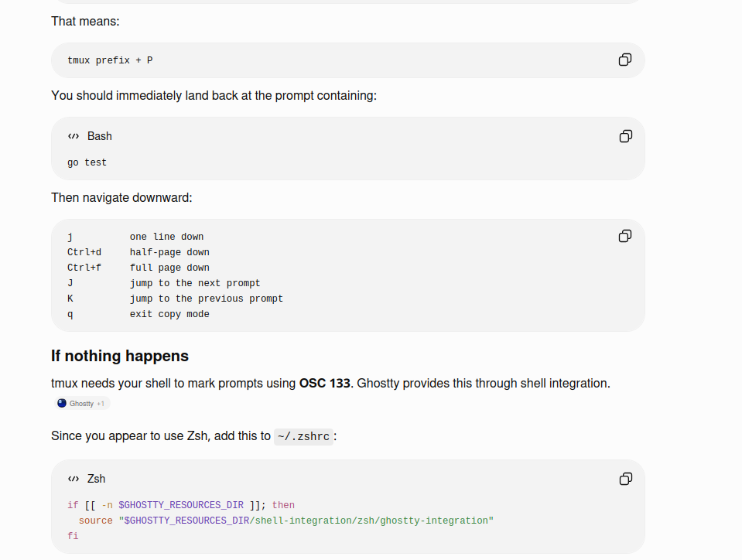Viewport: 742px width, 560px height.
Task: Click the 'If nothing happens' heading
Action: point(120,356)
